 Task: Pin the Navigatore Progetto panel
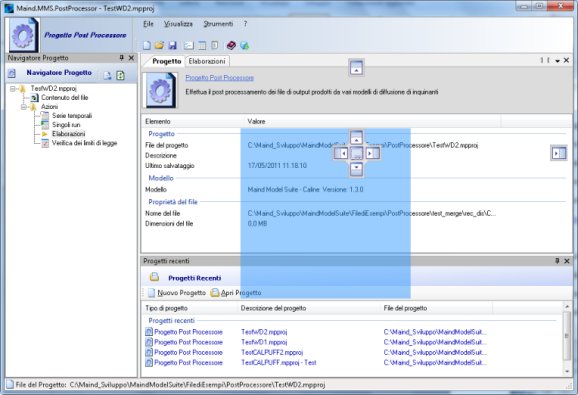pos(122,58)
